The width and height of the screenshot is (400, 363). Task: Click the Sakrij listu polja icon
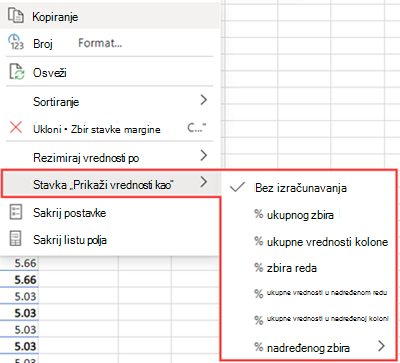click(16, 239)
